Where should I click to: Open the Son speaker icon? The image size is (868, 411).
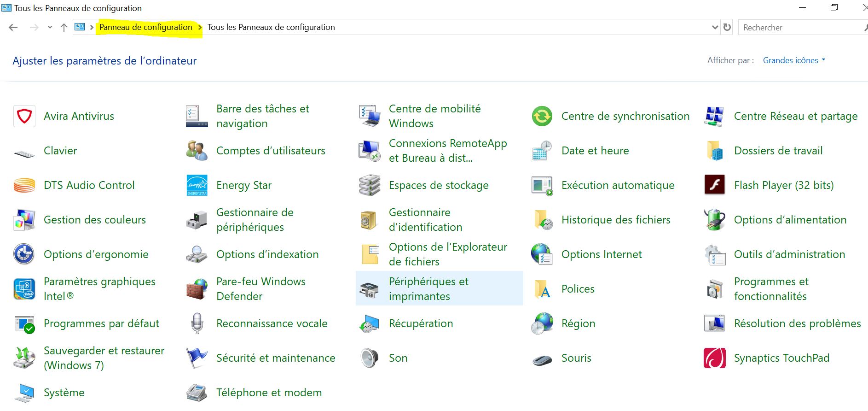point(370,358)
